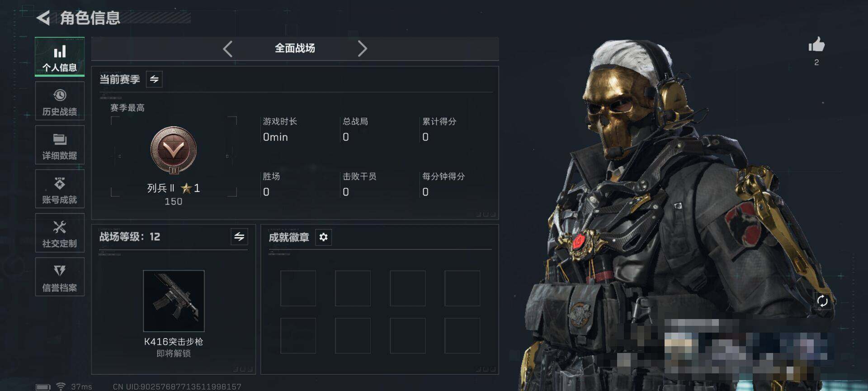The width and height of the screenshot is (868, 391).
Task: Click the 列兵 II rank badge
Action: pyautogui.click(x=174, y=150)
